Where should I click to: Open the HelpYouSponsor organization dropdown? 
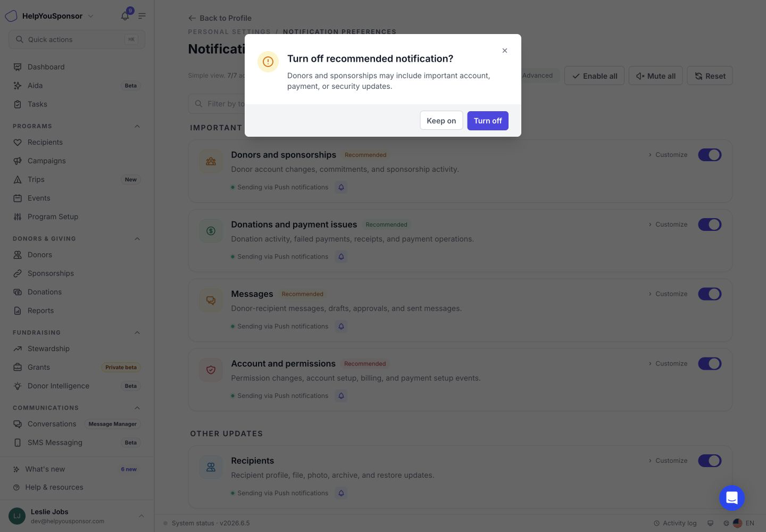(49, 16)
